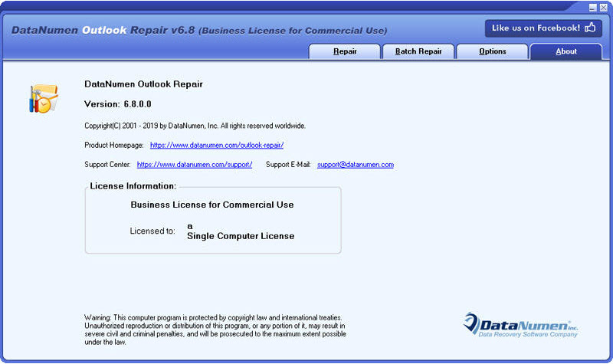
Task: Click the Outlook Repair application icon
Action: [44, 99]
